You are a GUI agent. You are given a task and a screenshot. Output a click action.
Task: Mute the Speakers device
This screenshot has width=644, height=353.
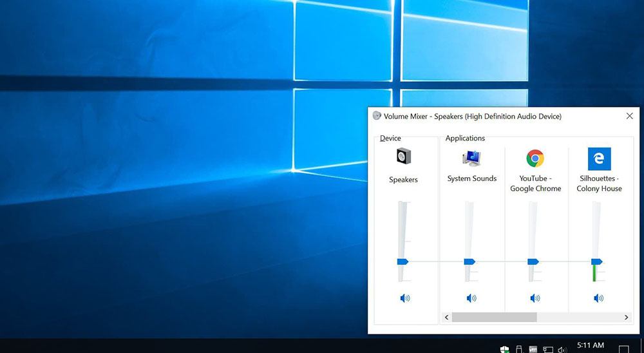tap(404, 298)
